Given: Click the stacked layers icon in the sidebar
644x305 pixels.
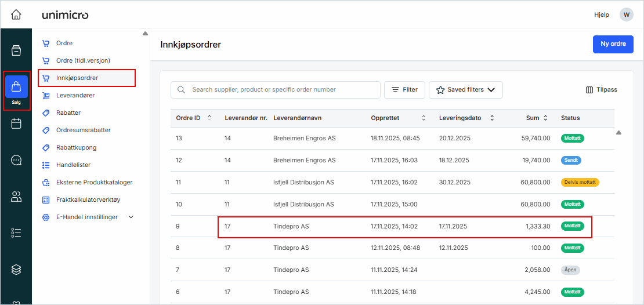Looking at the screenshot, I should coord(16,270).
